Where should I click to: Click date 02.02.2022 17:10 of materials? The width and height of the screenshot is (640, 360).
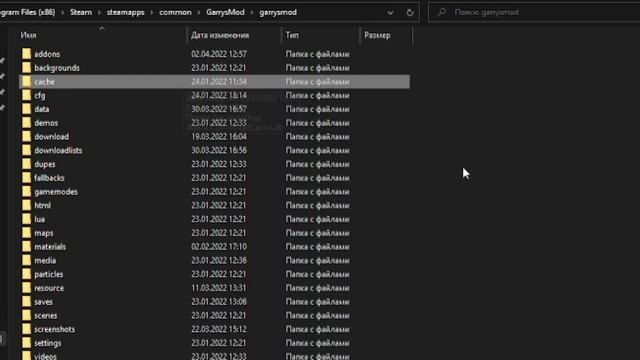[x=219, y=247]
